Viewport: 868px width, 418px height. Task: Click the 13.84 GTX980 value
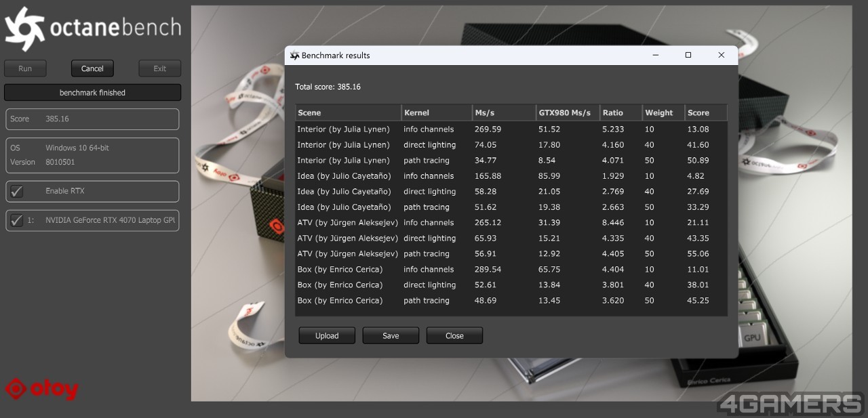tap(549, 285)
